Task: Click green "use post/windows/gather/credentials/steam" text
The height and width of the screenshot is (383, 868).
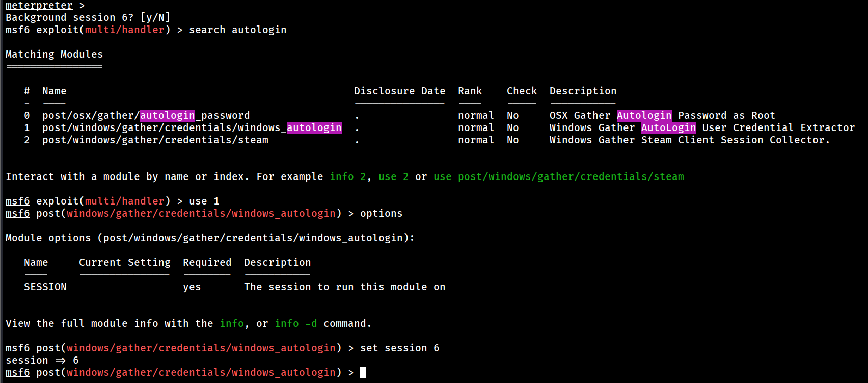Action: [x=558, y=177]
